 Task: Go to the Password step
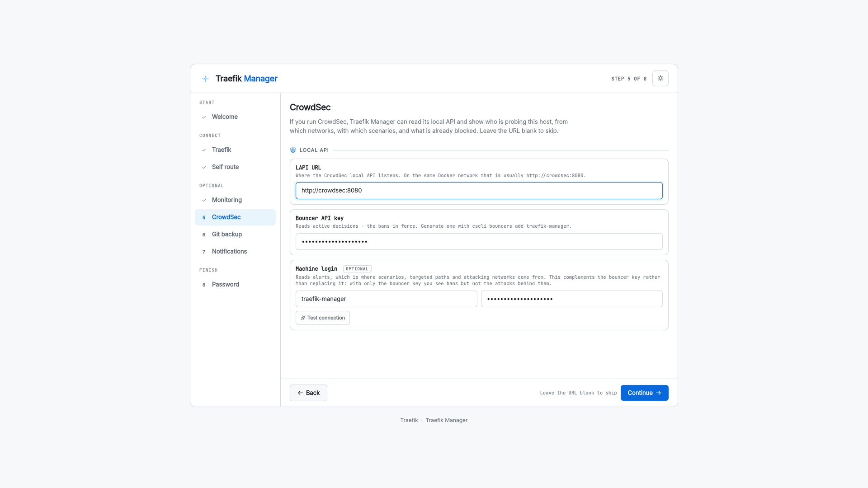235,285
